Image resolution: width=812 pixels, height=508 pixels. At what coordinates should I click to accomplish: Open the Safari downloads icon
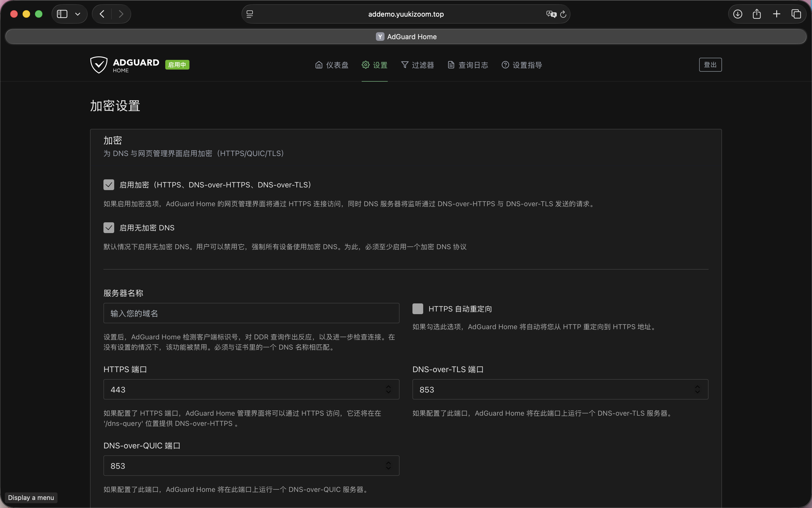738,14
